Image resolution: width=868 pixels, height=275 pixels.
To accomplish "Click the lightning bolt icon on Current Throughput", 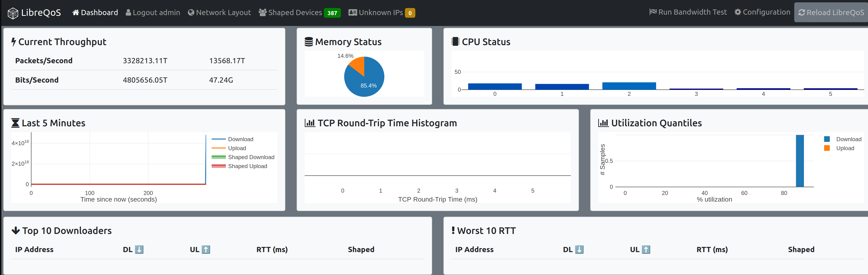I will click(13, 41).
